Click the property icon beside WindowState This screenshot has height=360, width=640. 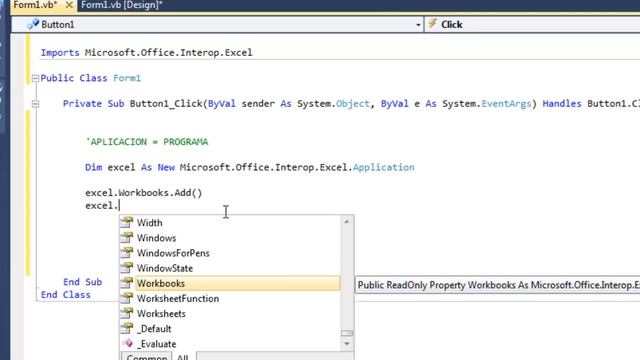(127, 267)
